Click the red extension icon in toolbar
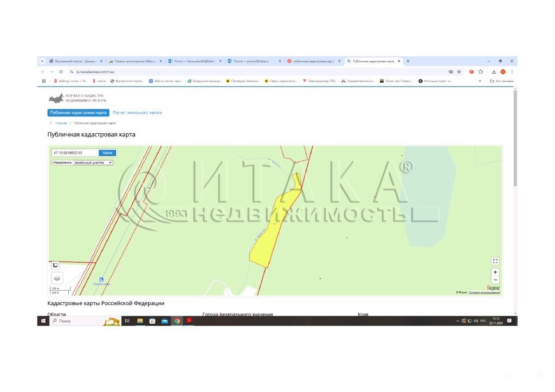555x392 pixels. (x=472, y=72)
